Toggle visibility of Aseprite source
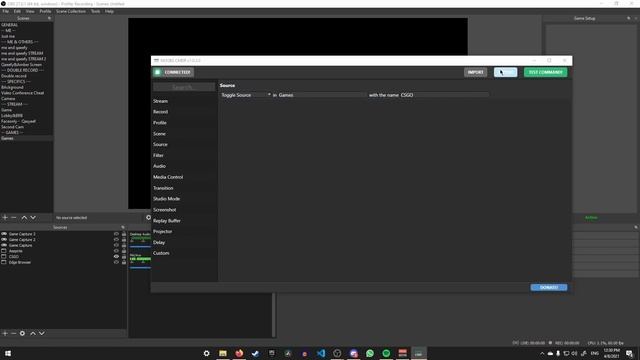The height and width of the screenshot is (360, 640). pyautogui.click(x=116, y=251)
